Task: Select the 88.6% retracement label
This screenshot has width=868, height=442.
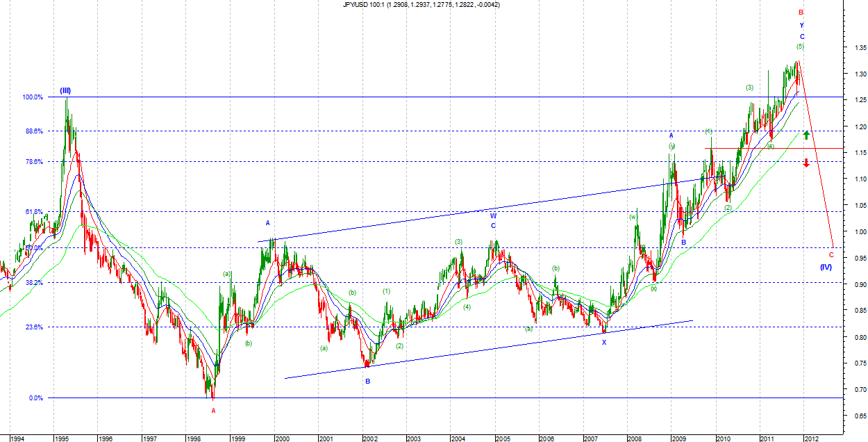Action: point(35,131)
